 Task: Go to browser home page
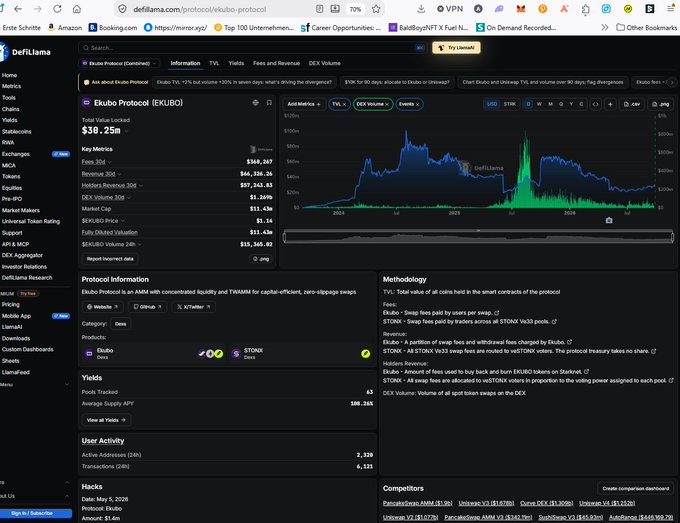tap(77, 9)
